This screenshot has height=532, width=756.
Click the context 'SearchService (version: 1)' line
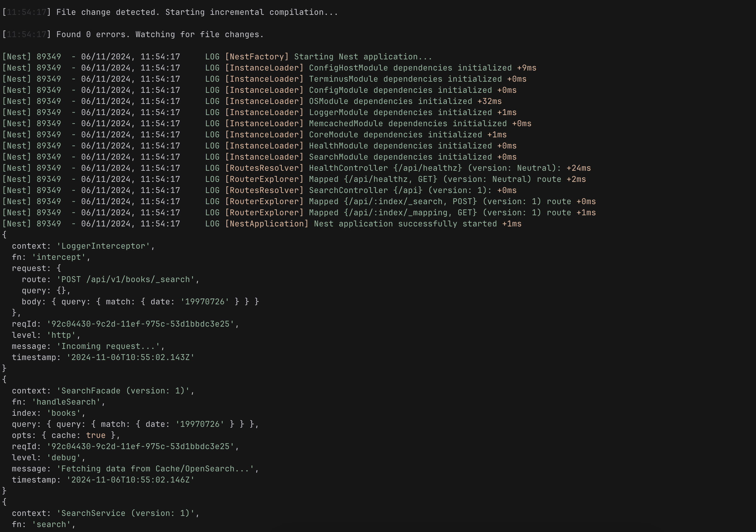pyautogui.click(x=106, y=513)
